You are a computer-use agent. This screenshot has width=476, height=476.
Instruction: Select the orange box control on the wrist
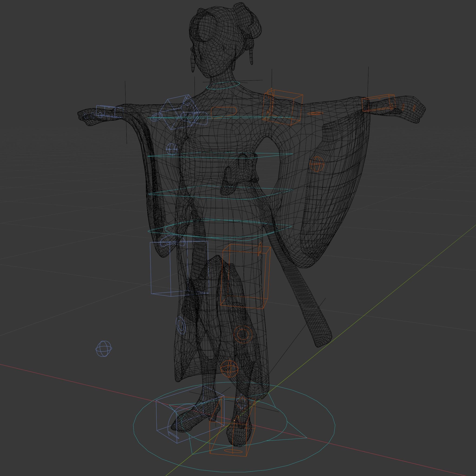378,102
